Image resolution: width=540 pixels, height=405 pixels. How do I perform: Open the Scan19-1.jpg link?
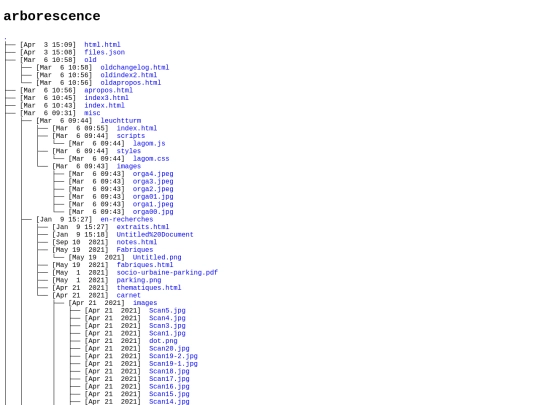point(173,364)
